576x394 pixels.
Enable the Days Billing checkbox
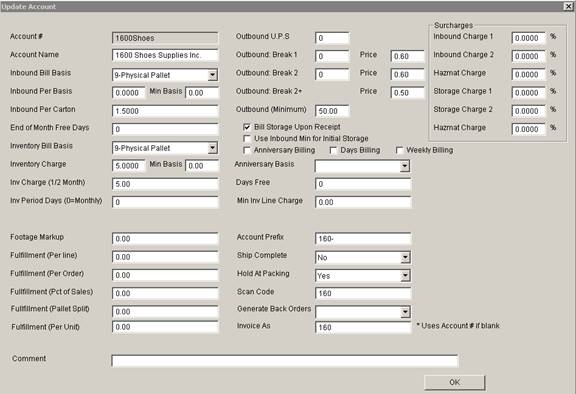(333, 150)
